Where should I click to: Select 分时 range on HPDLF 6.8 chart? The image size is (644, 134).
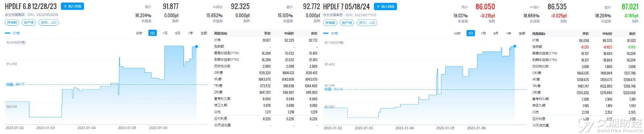(x=139, y=33)
